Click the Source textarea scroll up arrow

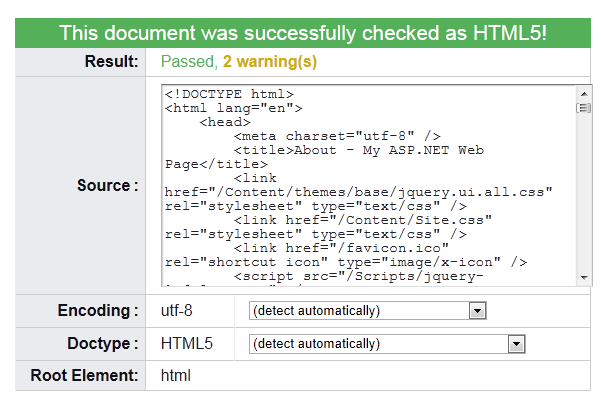point(584,94)
